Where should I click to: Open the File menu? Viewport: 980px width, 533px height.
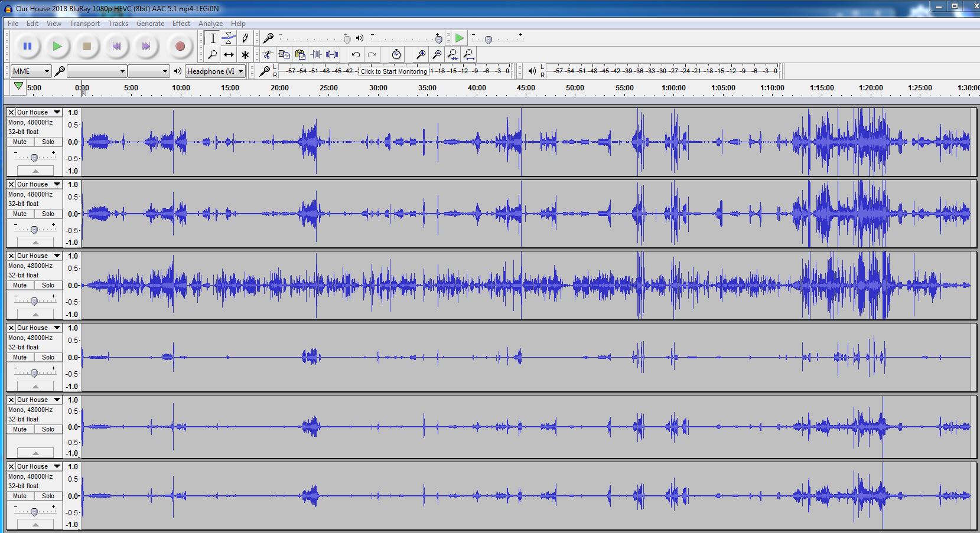point(13,24)
